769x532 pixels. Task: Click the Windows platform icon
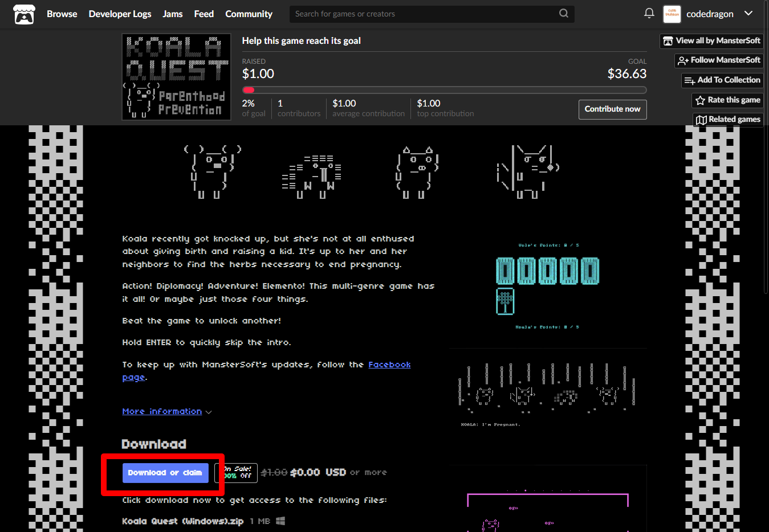[x=280, y=521]
